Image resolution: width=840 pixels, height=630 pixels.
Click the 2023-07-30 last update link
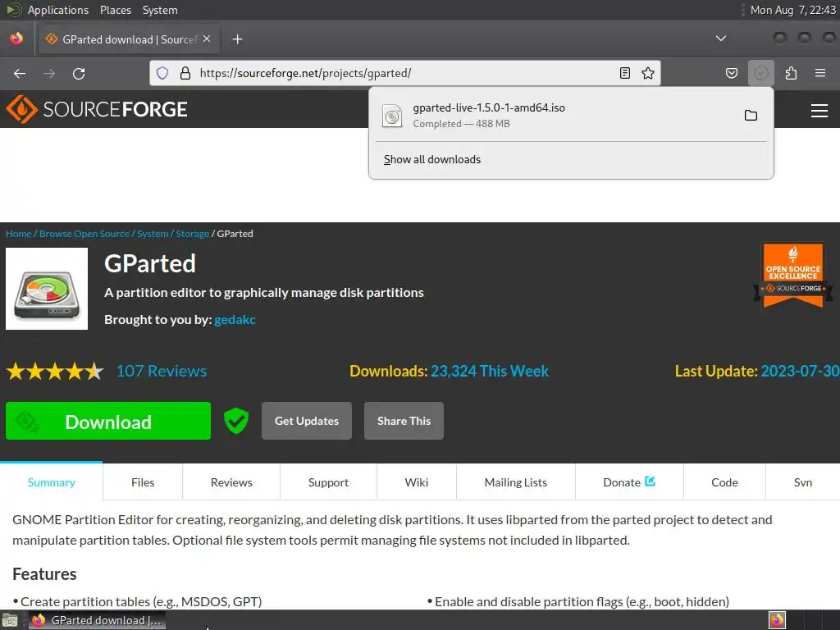coord(800,372)
